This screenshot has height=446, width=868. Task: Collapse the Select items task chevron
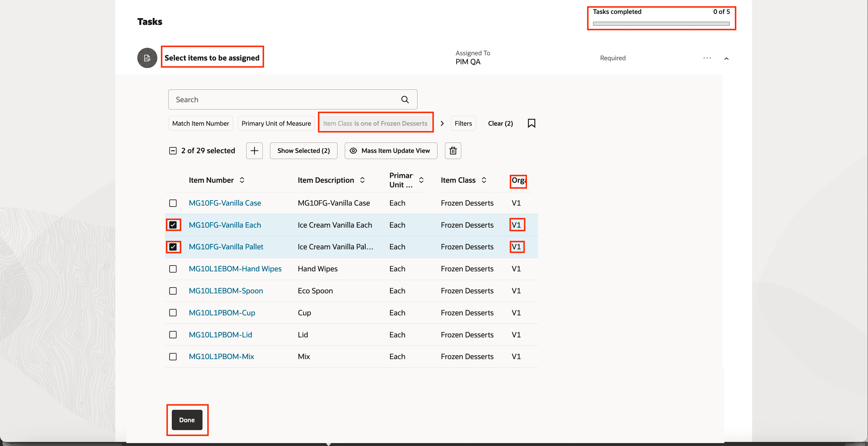pos(726,59)
